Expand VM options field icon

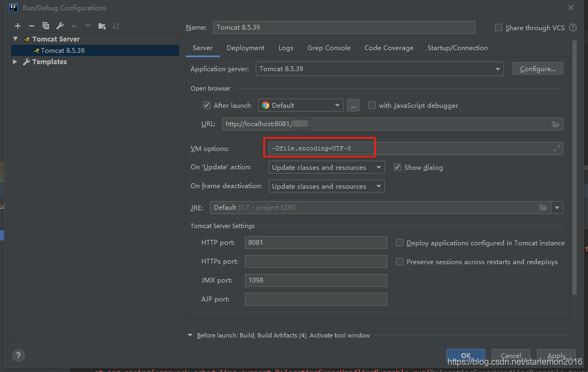click(557, 148)
